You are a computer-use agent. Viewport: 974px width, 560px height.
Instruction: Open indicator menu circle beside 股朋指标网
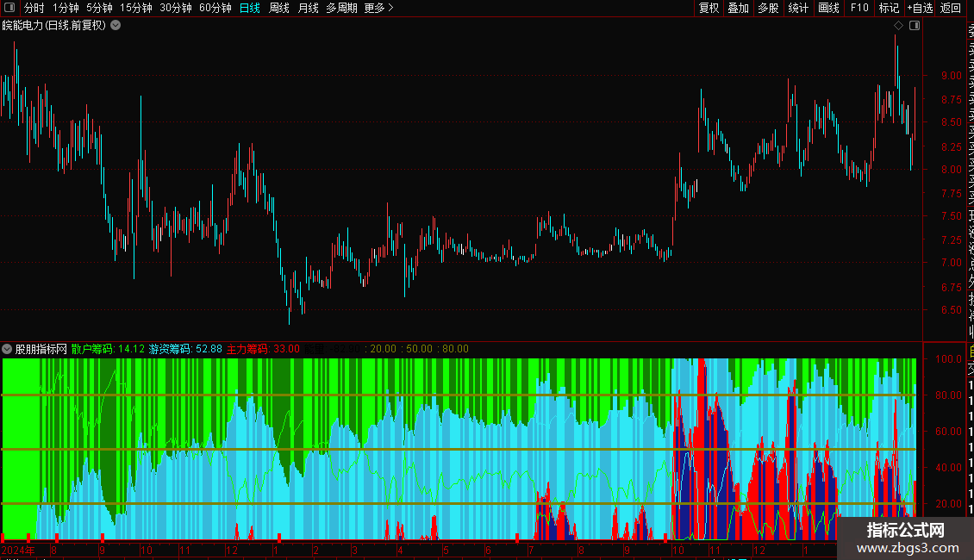pyautogui.click(x=7, y=349)
